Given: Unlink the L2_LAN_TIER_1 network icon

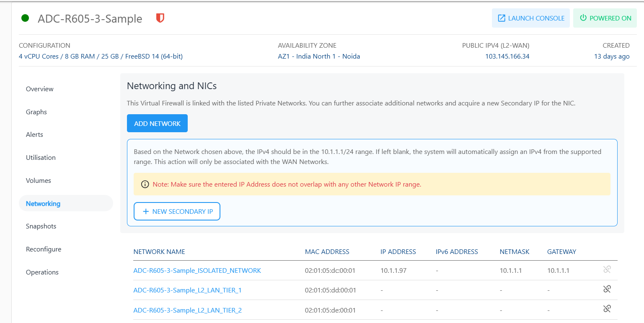Looking at the screenshot, I should (x=607, y=289).
